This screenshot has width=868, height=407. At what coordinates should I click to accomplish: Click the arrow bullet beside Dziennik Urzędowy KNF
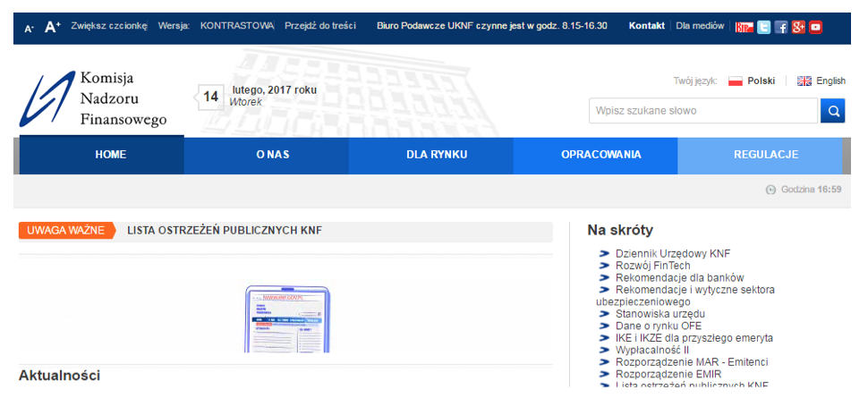coord(604,254)
